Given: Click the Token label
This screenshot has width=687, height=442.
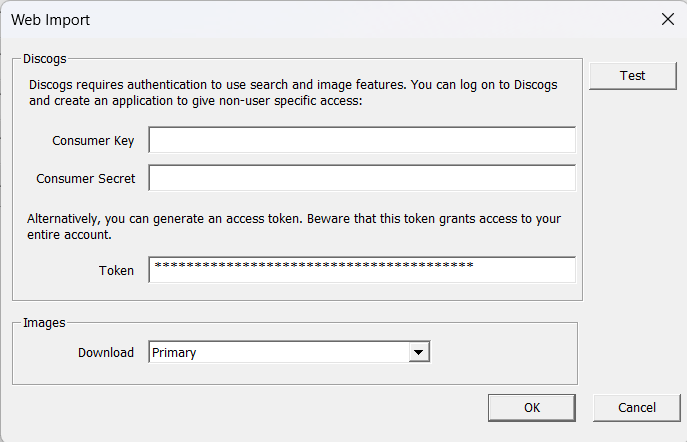Looking at the screenshot, I should (x=116, y=271).
